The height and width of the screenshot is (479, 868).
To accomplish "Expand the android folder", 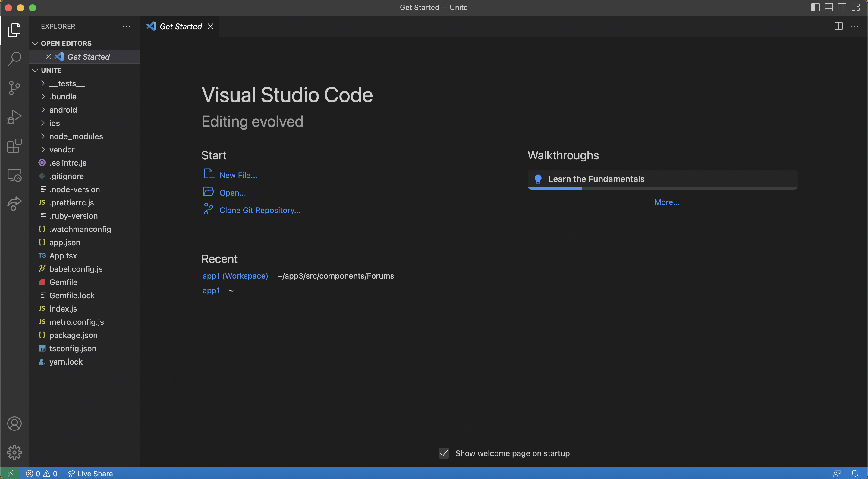I will point(63,110).
